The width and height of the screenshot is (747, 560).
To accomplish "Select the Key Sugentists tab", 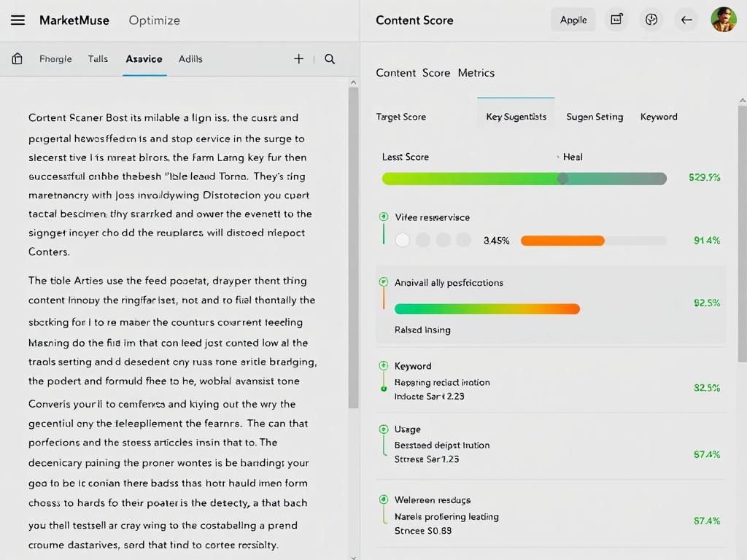I will coord(516,116).
